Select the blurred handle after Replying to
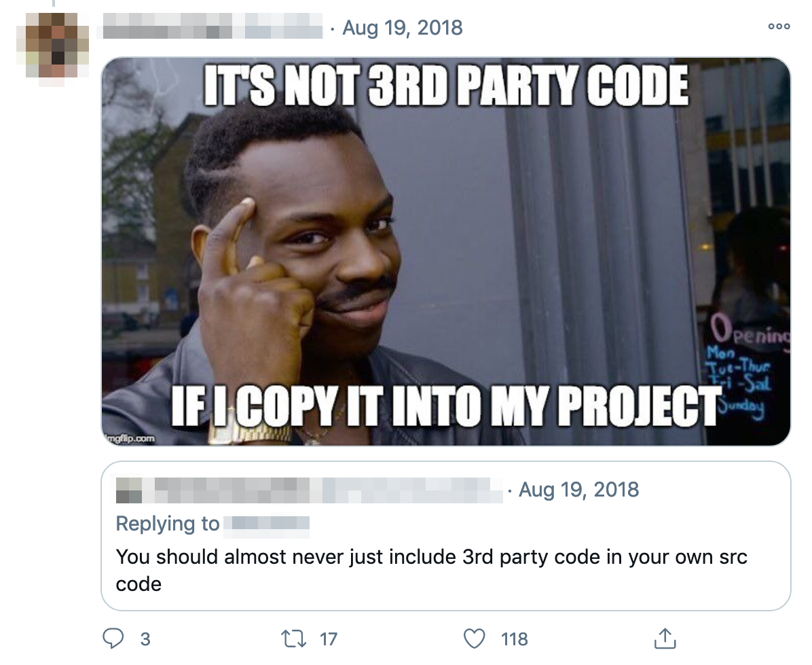 point(267,524)
